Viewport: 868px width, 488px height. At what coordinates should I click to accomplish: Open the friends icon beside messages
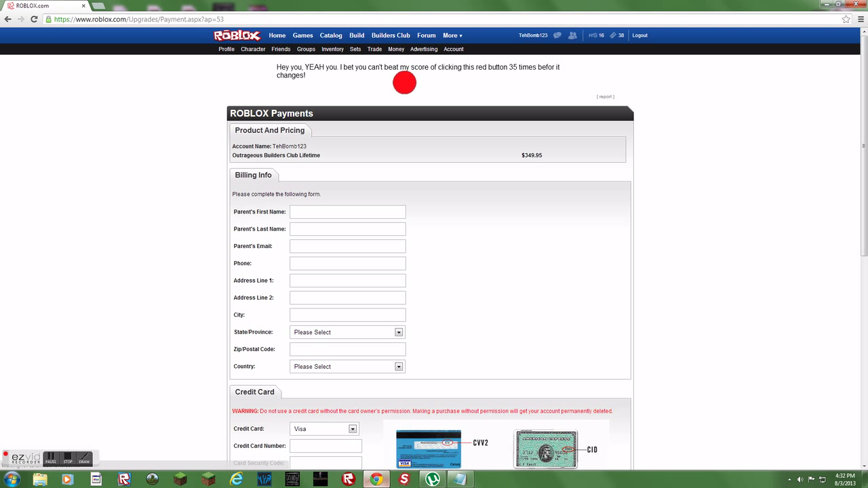tap(573, 35)
